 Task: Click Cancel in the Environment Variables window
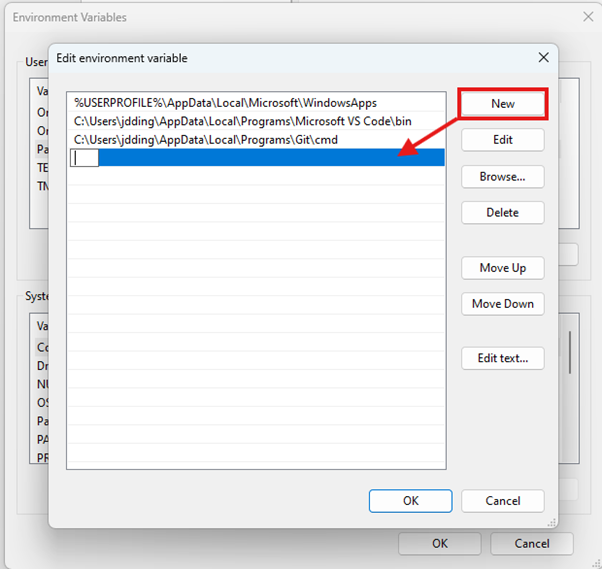531,543
